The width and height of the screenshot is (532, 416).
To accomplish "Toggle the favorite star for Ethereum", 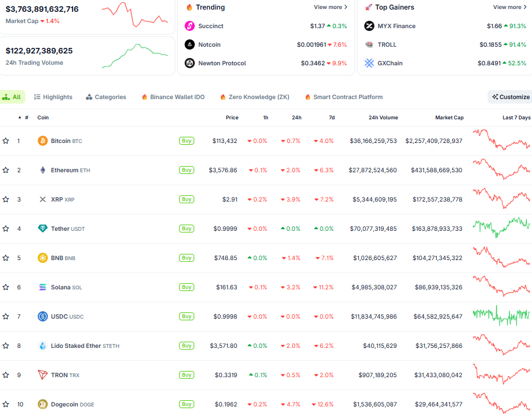I will [6, 169].
